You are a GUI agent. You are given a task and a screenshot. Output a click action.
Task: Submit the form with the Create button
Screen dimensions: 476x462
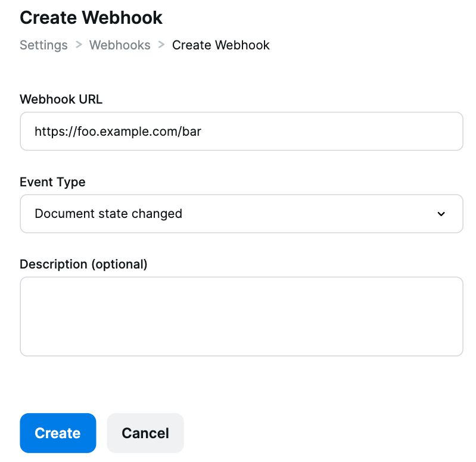tap(58, 433)
